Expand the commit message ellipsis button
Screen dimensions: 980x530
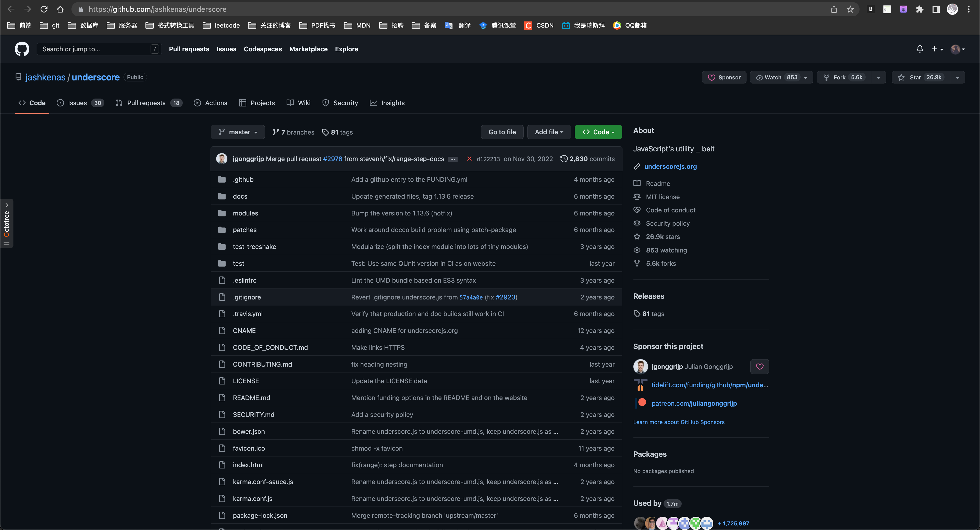pos(452,159)
